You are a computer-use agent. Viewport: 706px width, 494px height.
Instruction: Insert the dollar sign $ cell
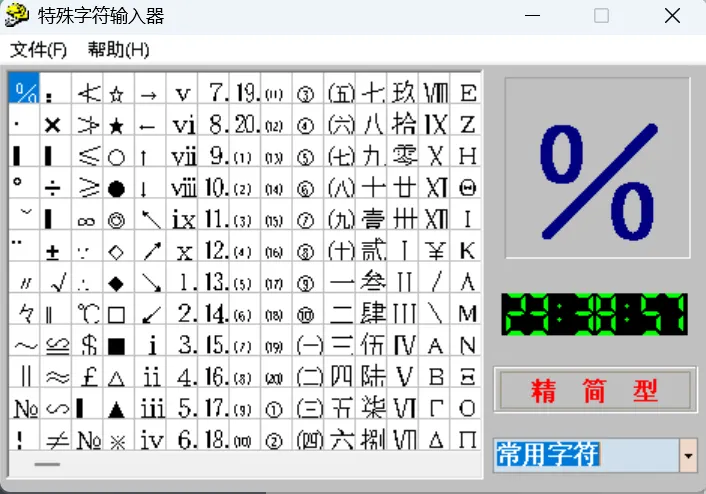point(87,340)
